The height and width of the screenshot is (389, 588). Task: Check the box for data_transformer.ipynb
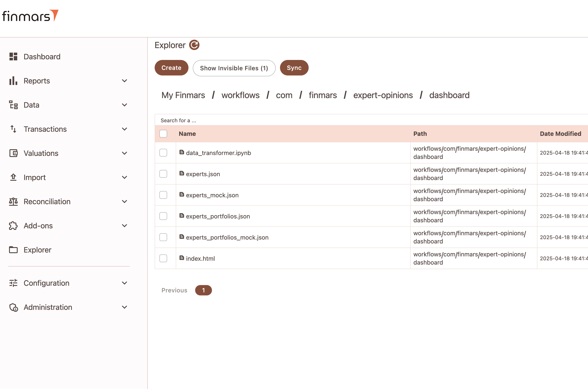click(163, 153)
